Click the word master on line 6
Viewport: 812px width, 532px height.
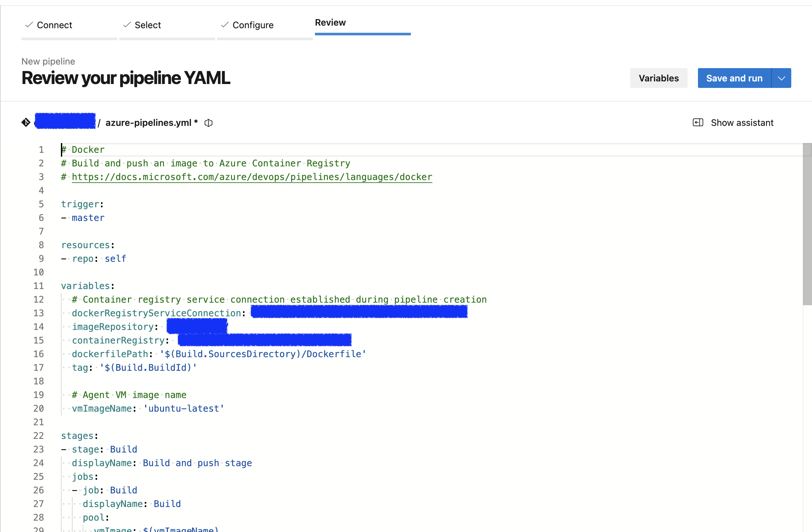tap(88, 218)
